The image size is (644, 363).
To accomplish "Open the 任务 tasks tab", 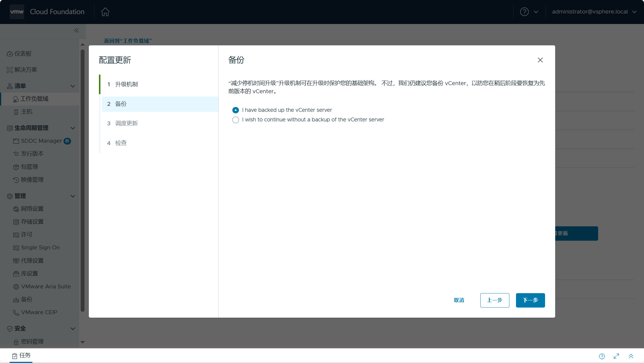I will click(21, 356).
